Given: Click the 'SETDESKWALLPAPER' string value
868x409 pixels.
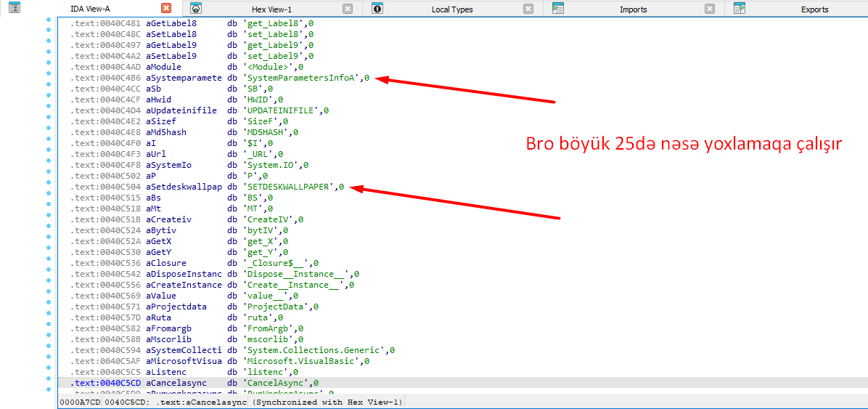Looking at the screenshot, I should tap(290, 187).
